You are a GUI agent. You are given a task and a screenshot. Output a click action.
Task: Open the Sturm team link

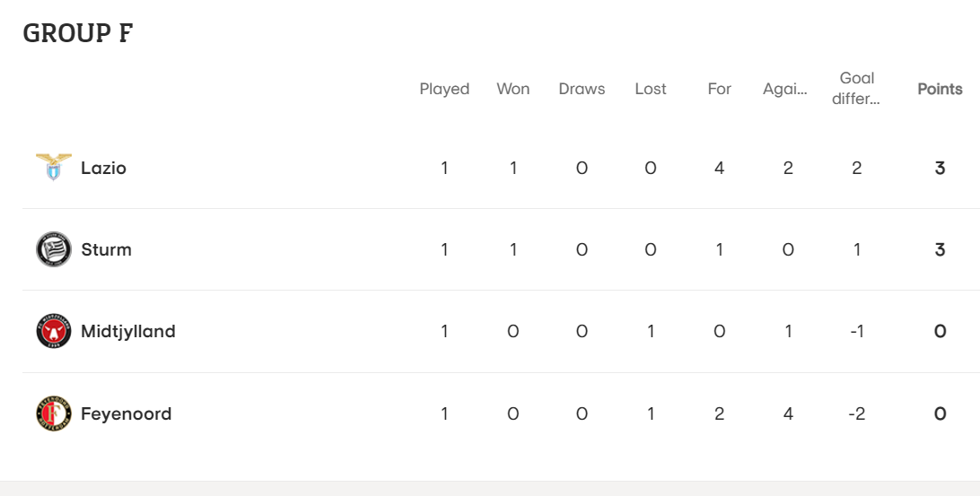(106, 250)
